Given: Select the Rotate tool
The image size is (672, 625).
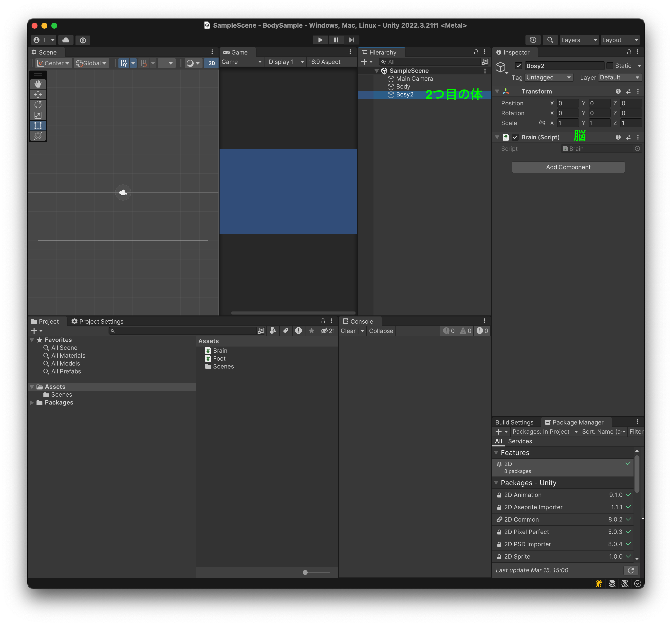Looking at the screenshot, I should (x=38, y=105).
